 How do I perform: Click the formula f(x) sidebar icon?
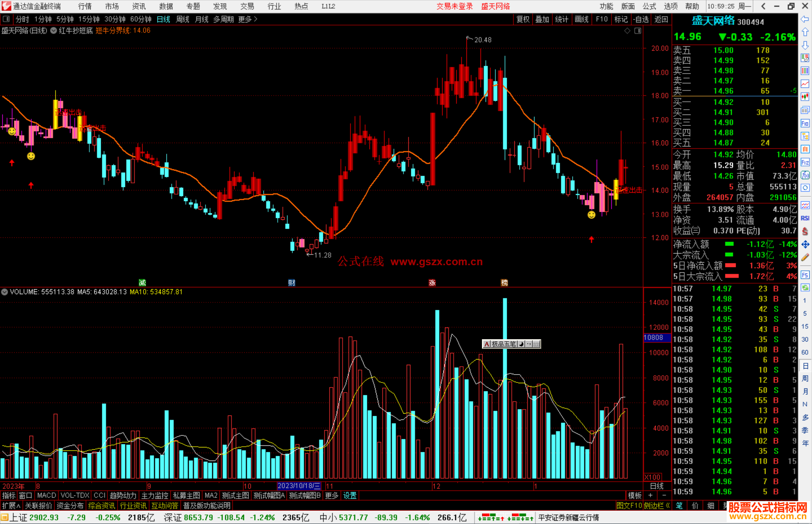pyautogui.click(x=805, y=175)
